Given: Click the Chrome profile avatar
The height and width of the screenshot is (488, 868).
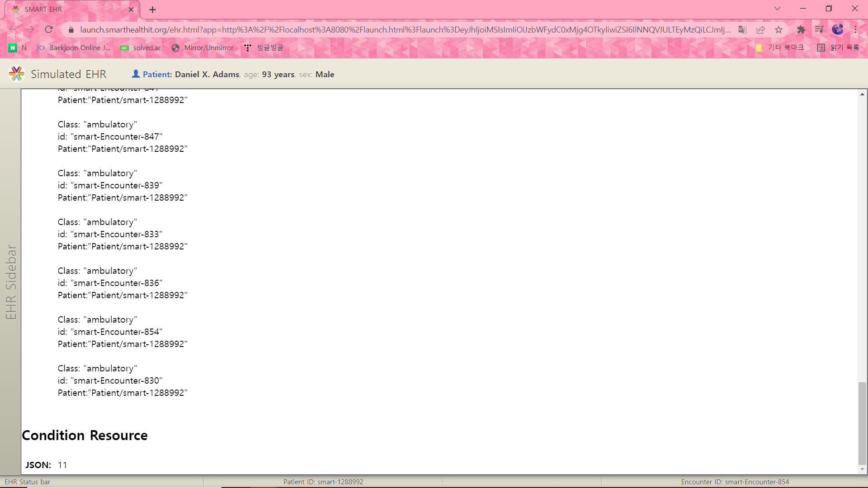Looking at the screenshot, I should click(838, 30).
